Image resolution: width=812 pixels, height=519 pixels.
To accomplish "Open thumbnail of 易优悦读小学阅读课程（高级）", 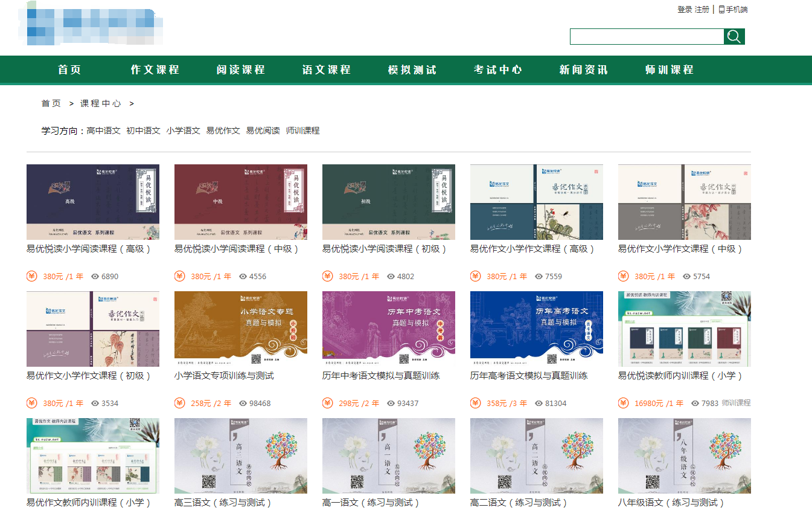I will point(93,202).
